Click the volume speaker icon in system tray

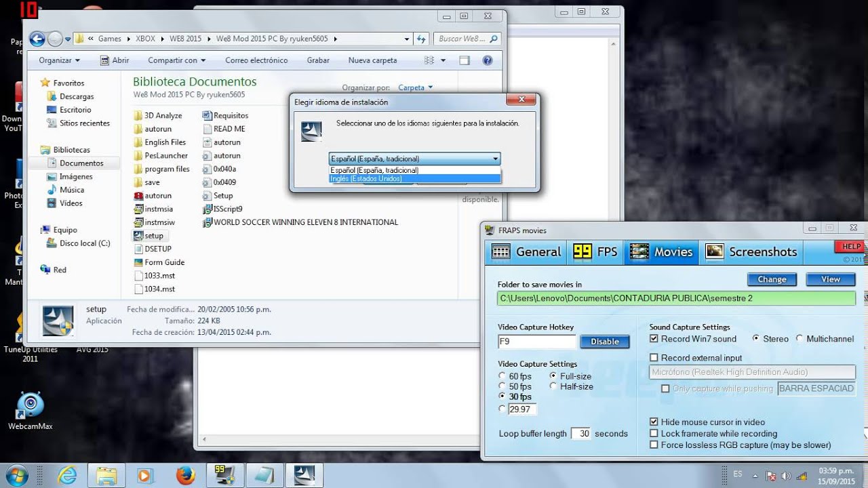(x=785, y=475)
